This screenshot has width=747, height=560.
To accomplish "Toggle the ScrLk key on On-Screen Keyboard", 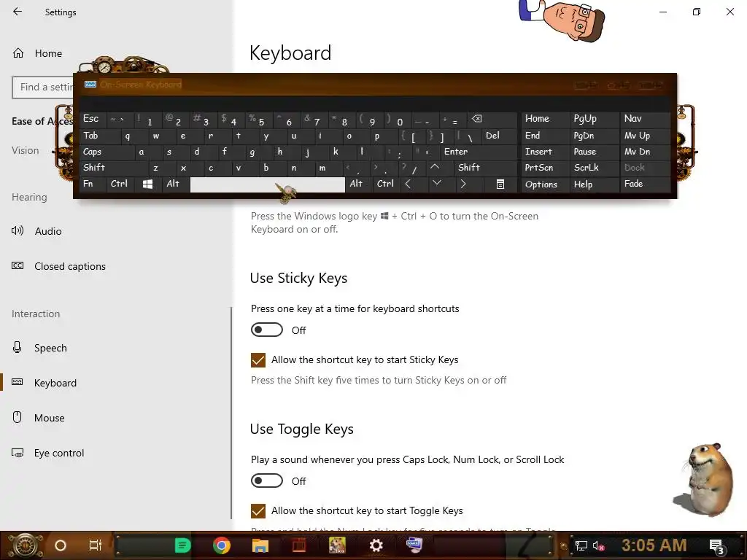I will (x=595, y=168).
